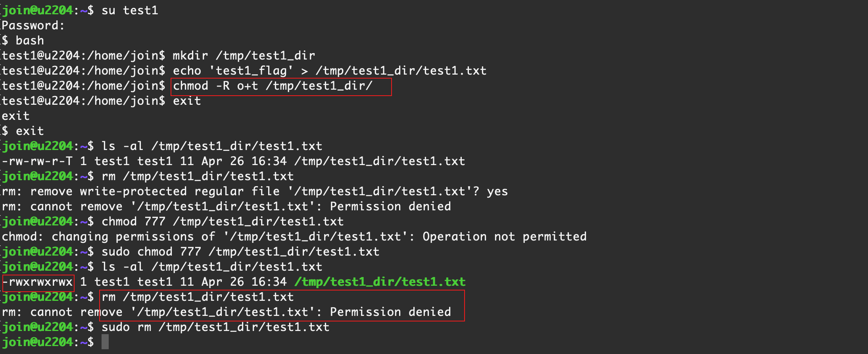Screen dimensions: 868x354
Task: Click the 'sudo chmod 777' command line
Action: (x=240, y=252)
